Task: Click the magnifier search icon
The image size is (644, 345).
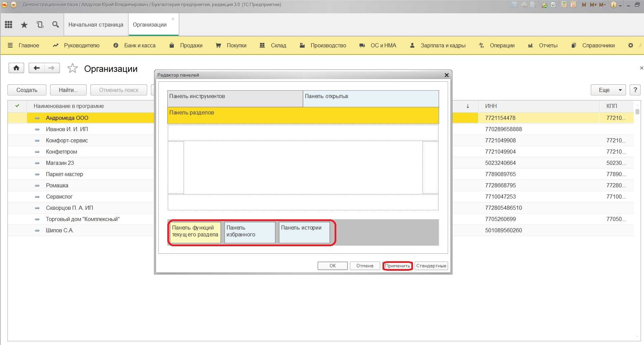Action: click(56, 25)
